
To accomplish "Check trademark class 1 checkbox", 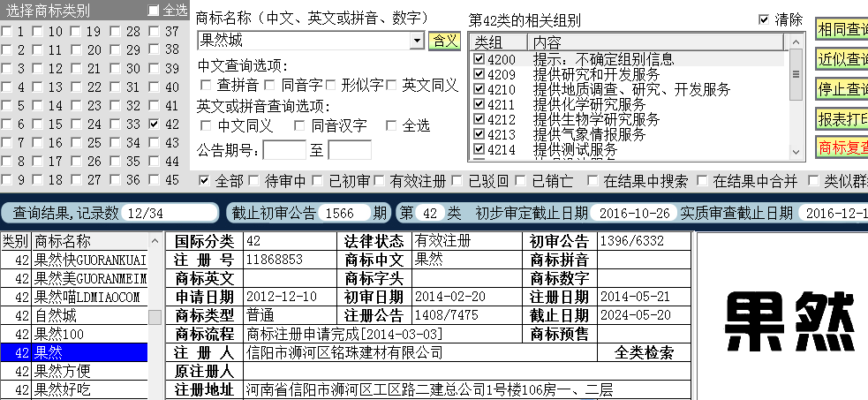I will click(x=7, y=32).
